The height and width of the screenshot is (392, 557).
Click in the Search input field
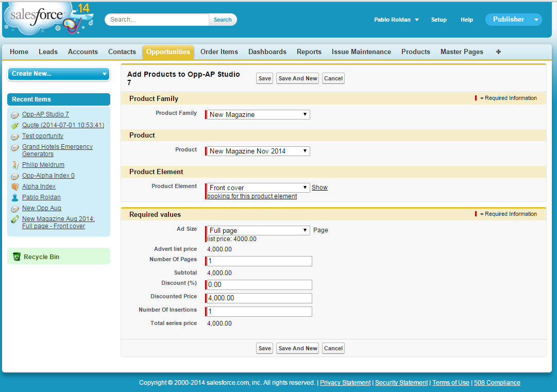click(x=157, y=20)
